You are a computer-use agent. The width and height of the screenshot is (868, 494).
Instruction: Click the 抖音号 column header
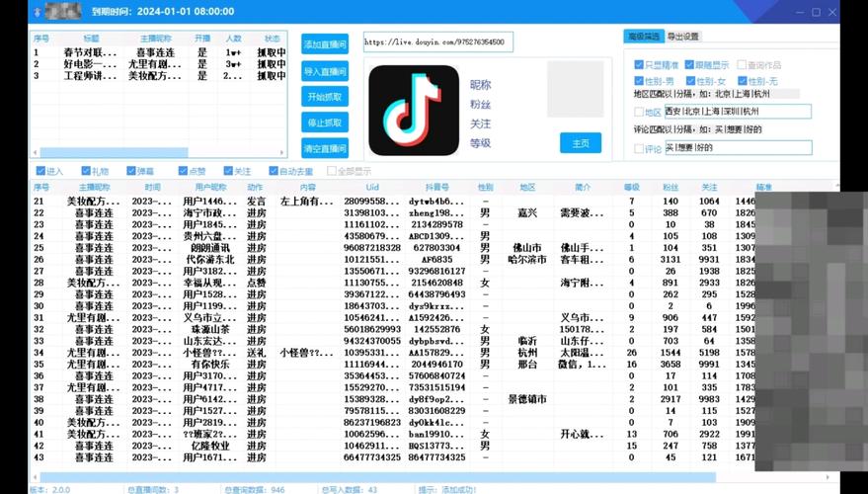click(x=436, y=187)
